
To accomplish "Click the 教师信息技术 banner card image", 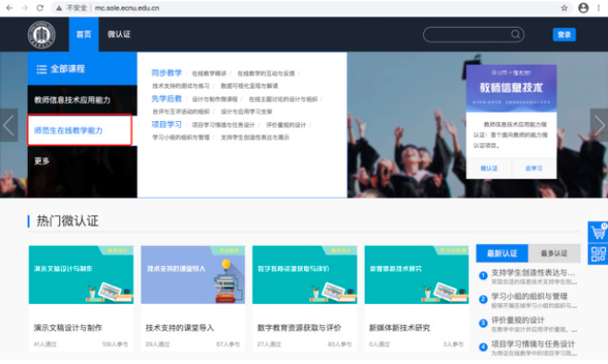I will click(512, 89).
